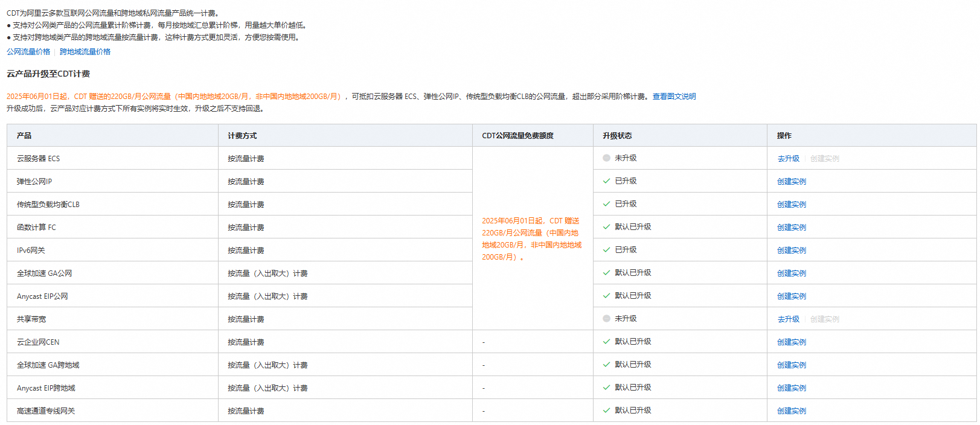
Task: Click the green checkmark in IPv6网关 row
Action: [606, 250]
